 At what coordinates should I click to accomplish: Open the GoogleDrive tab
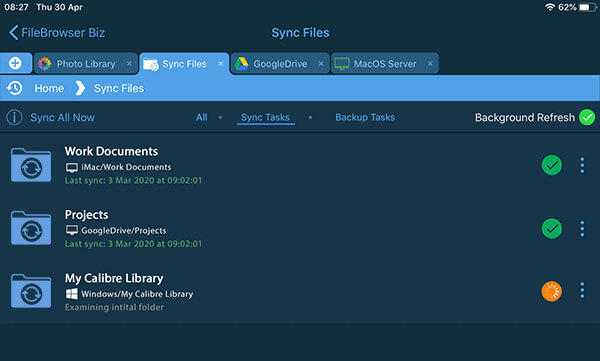280,64
